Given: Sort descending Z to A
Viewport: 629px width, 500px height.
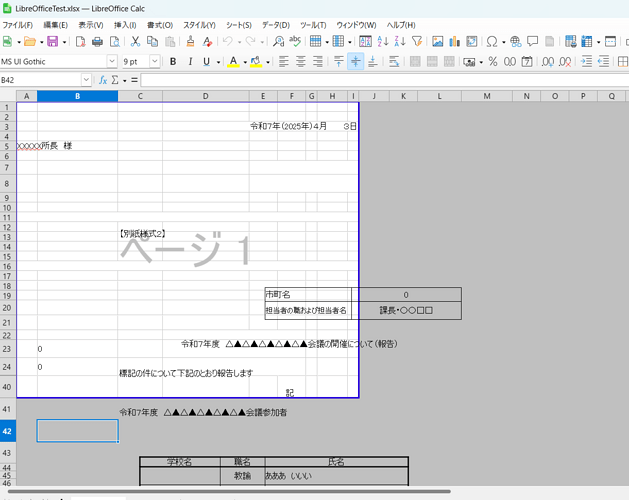Looking at the screenshot, I should point(400,41).
